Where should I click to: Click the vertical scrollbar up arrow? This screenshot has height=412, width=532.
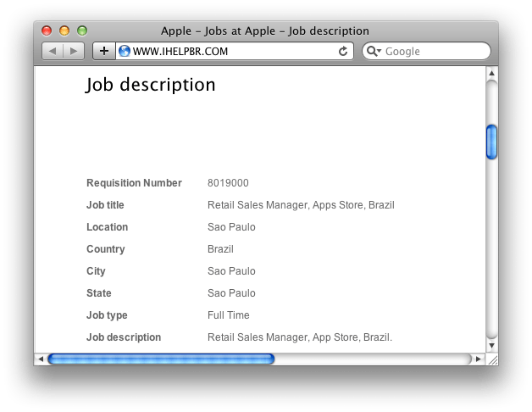click(491, 73)
